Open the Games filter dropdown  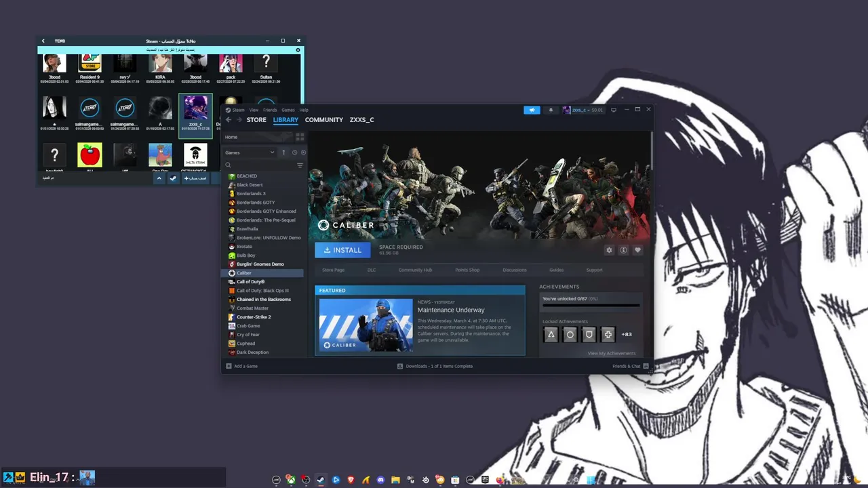point(250,152)
